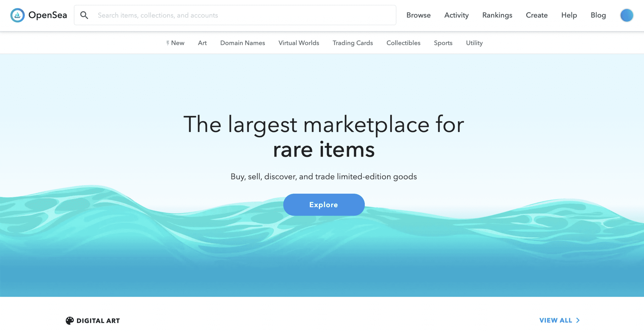Image resolution: width=644 pixels, height=332 pixels.
Task: Select the Domain Names category
Action: point(242,43)
